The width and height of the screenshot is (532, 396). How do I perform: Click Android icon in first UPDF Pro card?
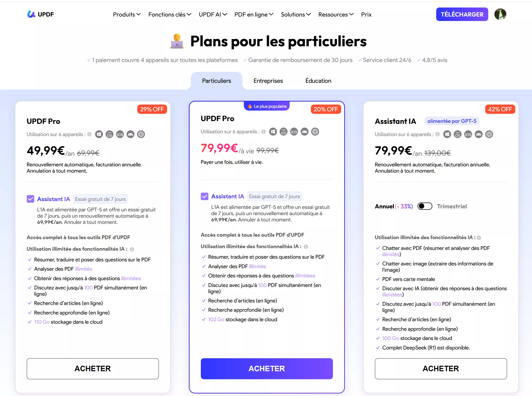tap(131, 134)
